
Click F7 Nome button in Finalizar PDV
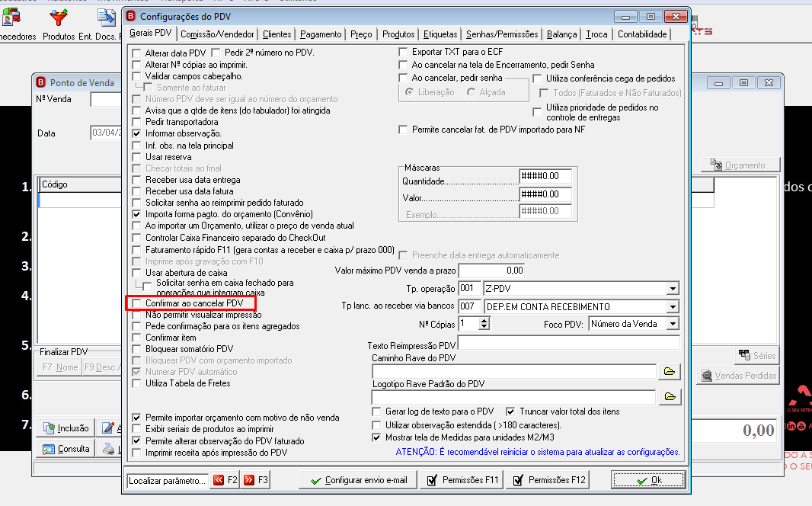tap(60, 367)
